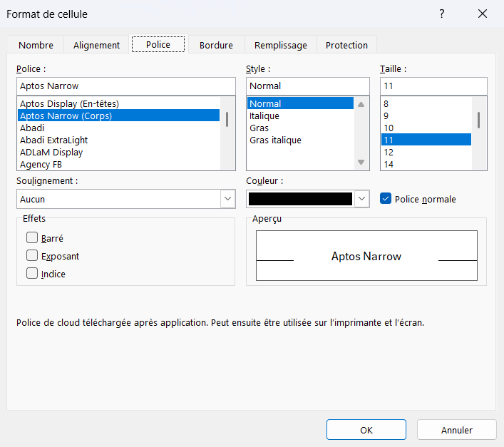Click the Police font name field

(x=126, y=86)
